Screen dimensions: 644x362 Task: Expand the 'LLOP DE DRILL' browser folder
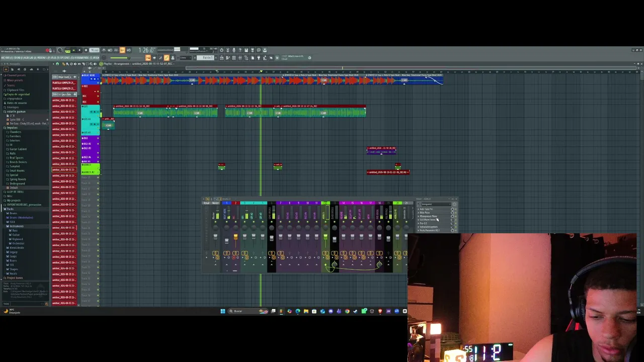click(15, 192)
